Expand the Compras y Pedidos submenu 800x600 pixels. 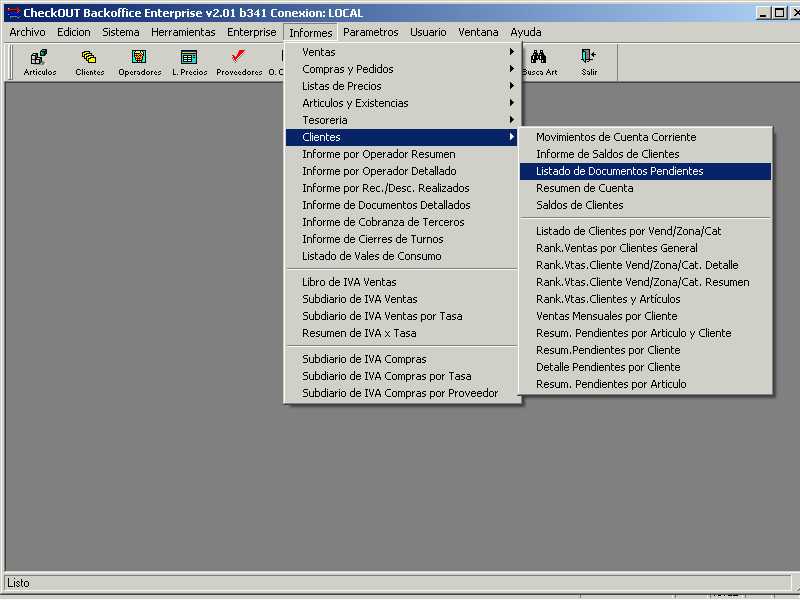(x=402, y=69)
